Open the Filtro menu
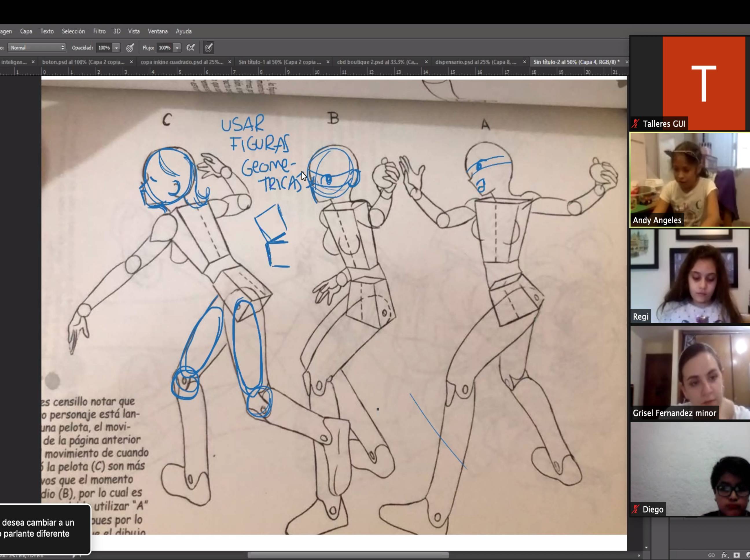The image size is (750, 560). click(x=99, y=31)
